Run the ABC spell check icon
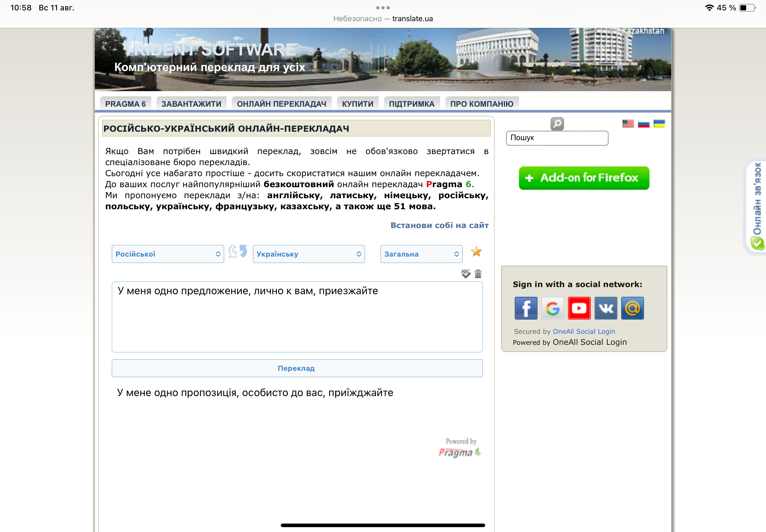The image size is (766, 532). tap(465, 274)
